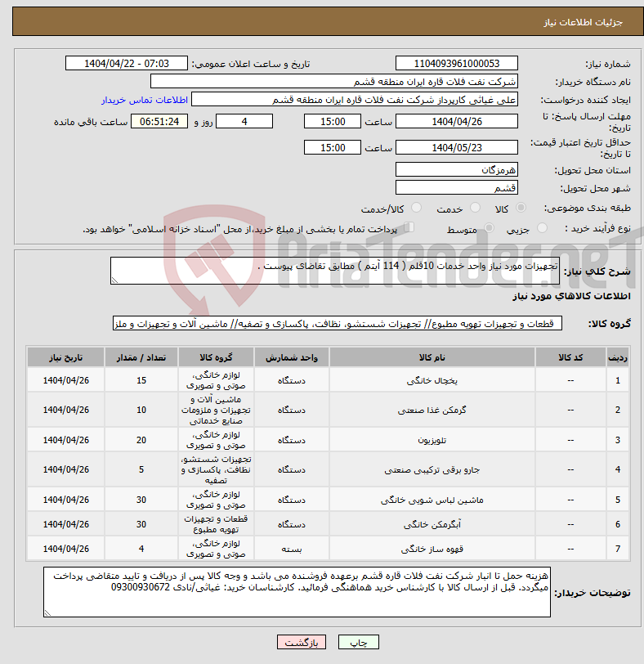The width and height of the screenshot is (644, 664).
Task: Click the public announcement date field 1404/04/22 - 07:03
Action: click(127, 64)
